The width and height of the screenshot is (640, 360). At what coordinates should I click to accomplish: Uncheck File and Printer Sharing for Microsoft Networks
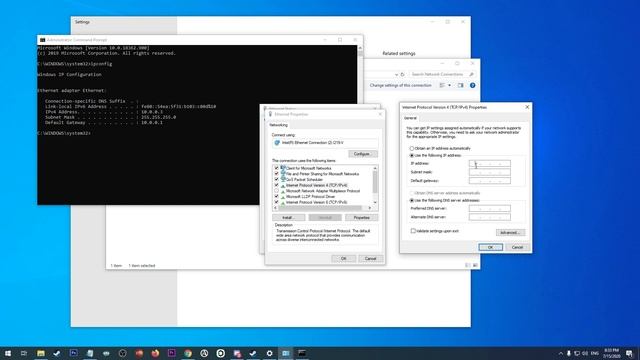[x=276, y=174]
